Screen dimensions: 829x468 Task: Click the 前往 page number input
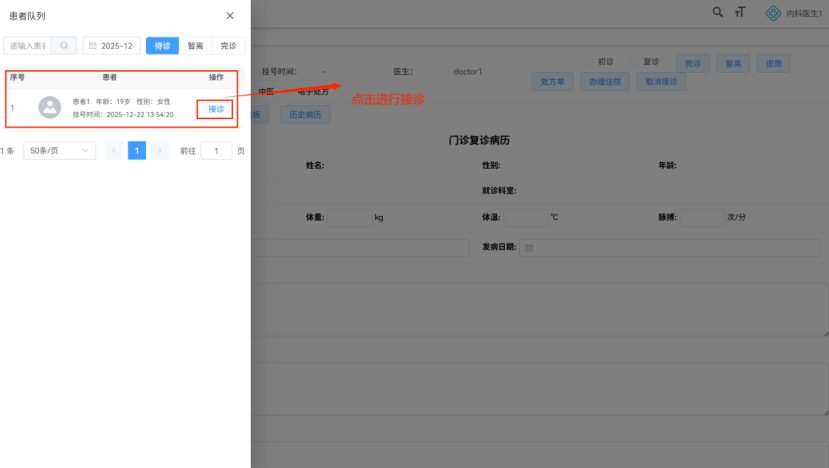pyautogui.click(x=216, y=151)
